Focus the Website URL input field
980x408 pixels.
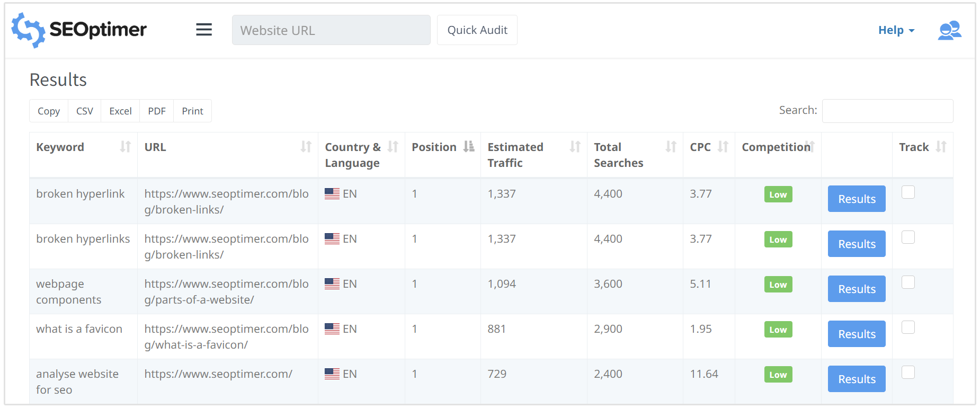coord(331,30)
